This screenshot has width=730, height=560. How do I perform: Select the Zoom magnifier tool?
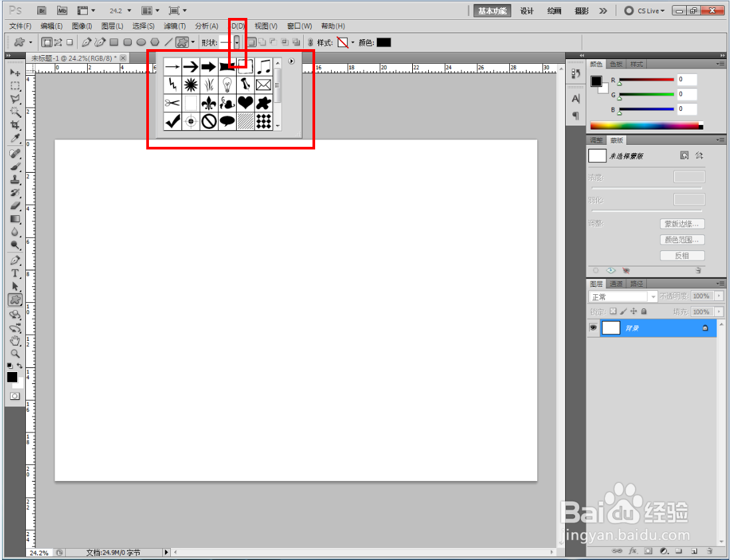click(x=15, y=353)
